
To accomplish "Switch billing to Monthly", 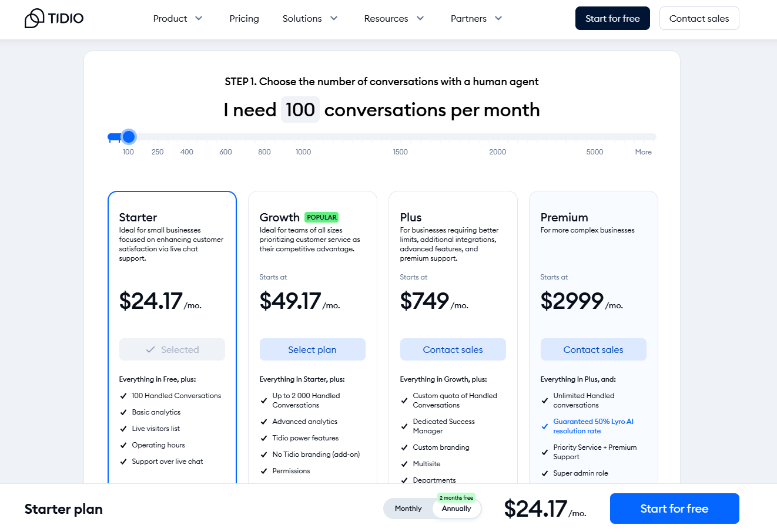I will [408, 509].
